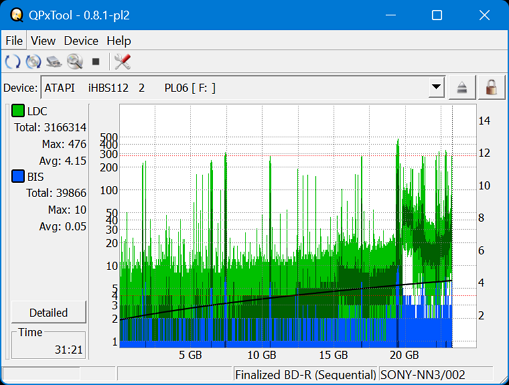The width and height of the screenshot is (509, 385).
Task: Click the 10 GB axis label
Action: point(262,355)
